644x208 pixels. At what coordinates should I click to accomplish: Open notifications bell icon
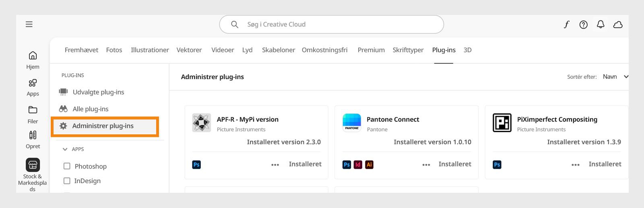(x=601, y=24)
